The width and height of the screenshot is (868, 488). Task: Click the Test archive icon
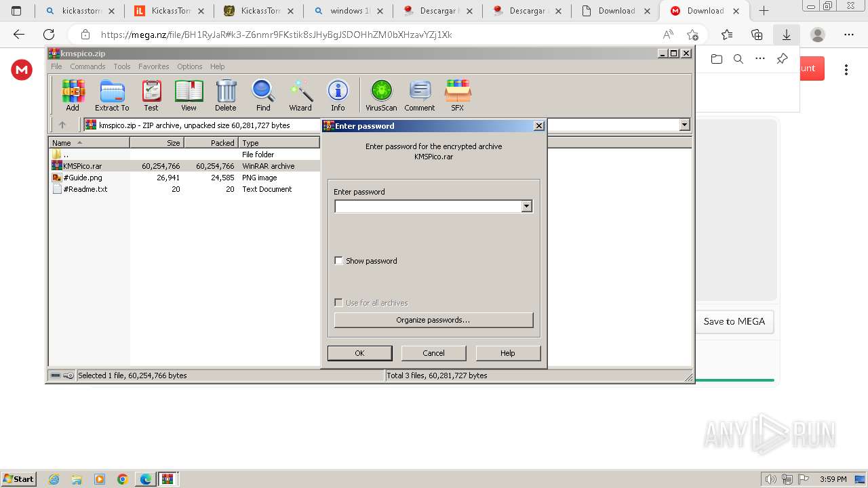pyautogui.click(x=151, y=96)
